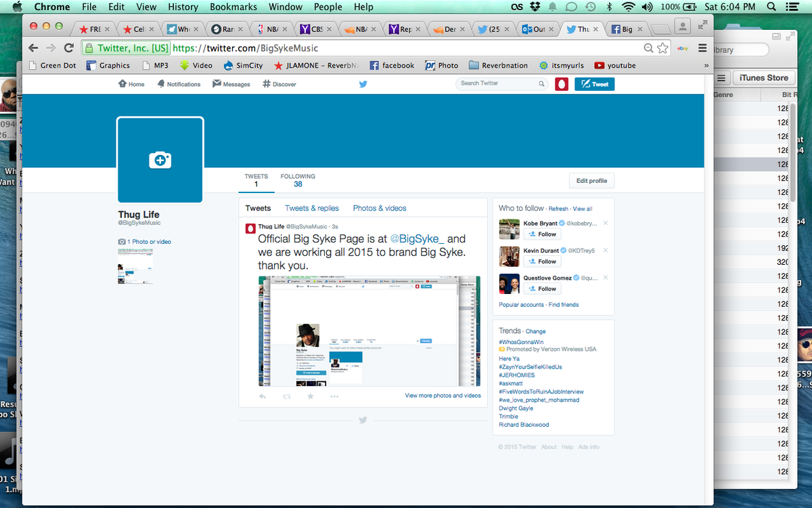Switch to the Tweets & replies tab

point(312,209)
